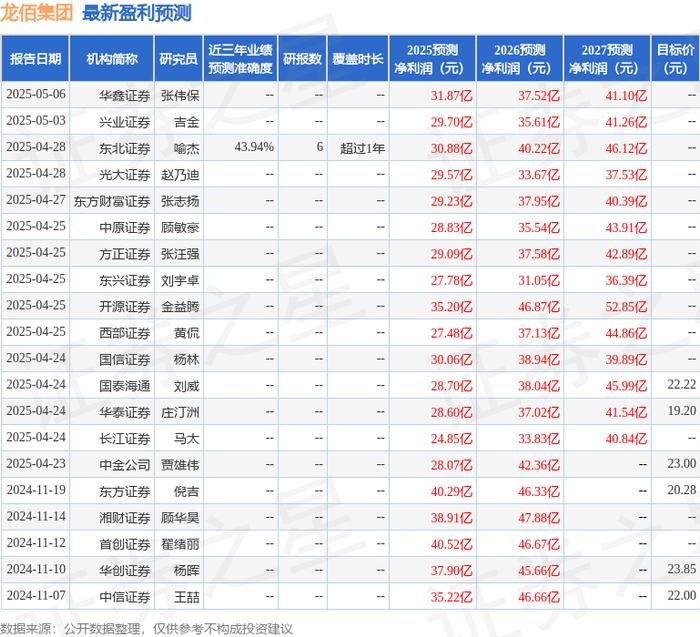
Task: Click researcher 张志扬
Action: pos(180,201)
